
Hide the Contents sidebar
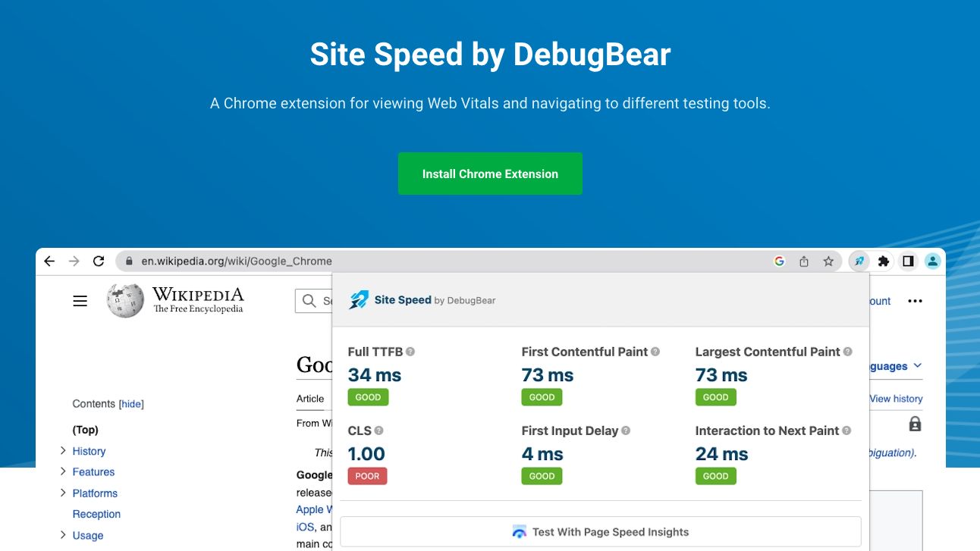[x=131, y=404]
